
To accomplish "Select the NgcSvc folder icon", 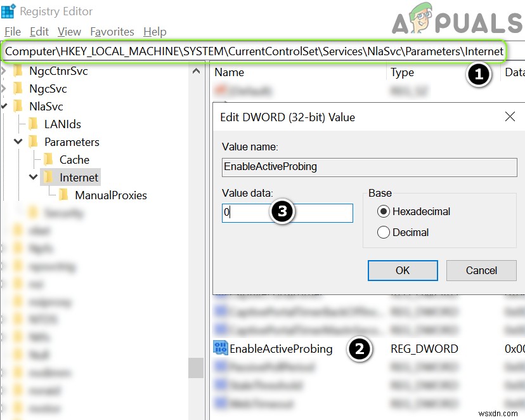I will click(18, 88).
